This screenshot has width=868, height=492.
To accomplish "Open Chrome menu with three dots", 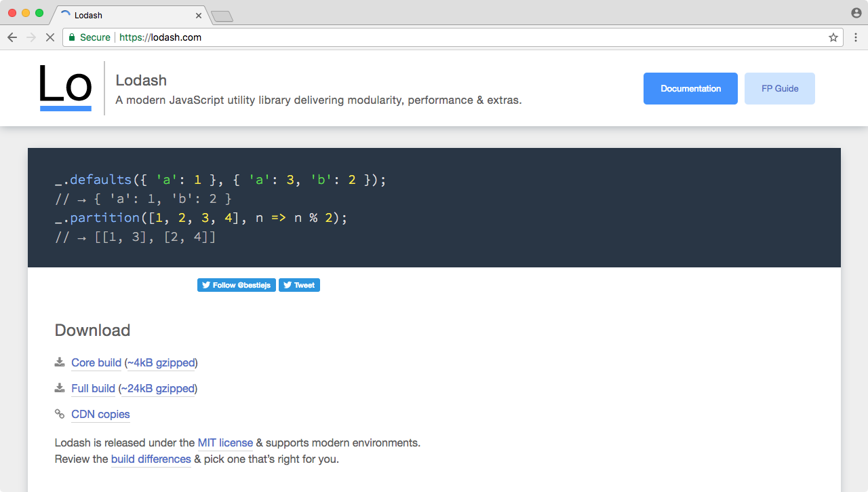I will [x=856, y=37].
